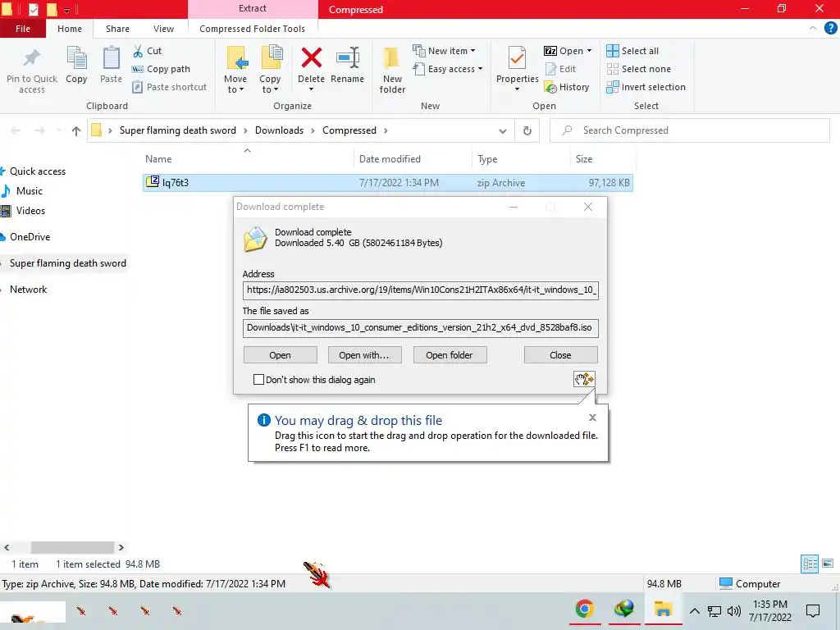Collapse the ribbon with the chevron
Image resolution: width=840 pixels, height=630 pixels.
coord(813,29)
